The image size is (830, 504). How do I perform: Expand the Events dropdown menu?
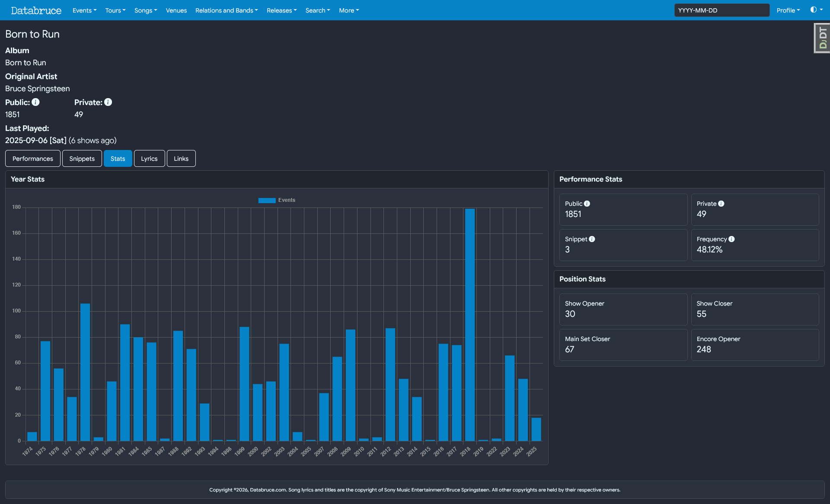84,10
